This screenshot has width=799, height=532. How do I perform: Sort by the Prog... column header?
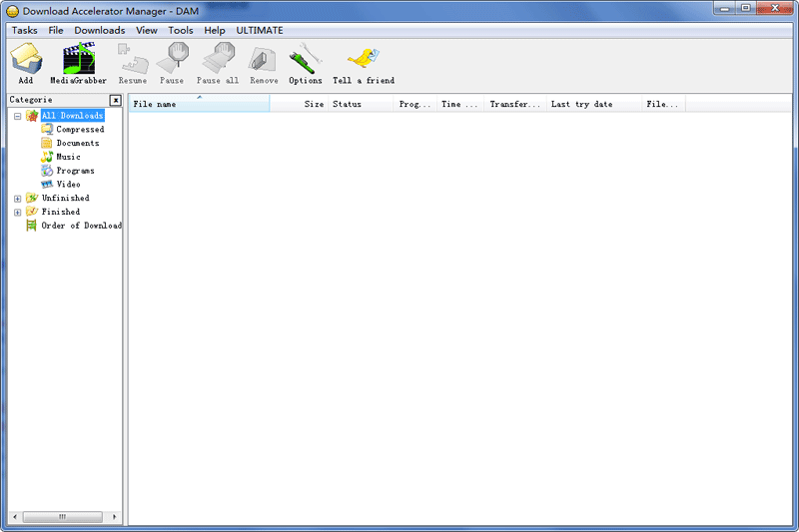[414, 104]
